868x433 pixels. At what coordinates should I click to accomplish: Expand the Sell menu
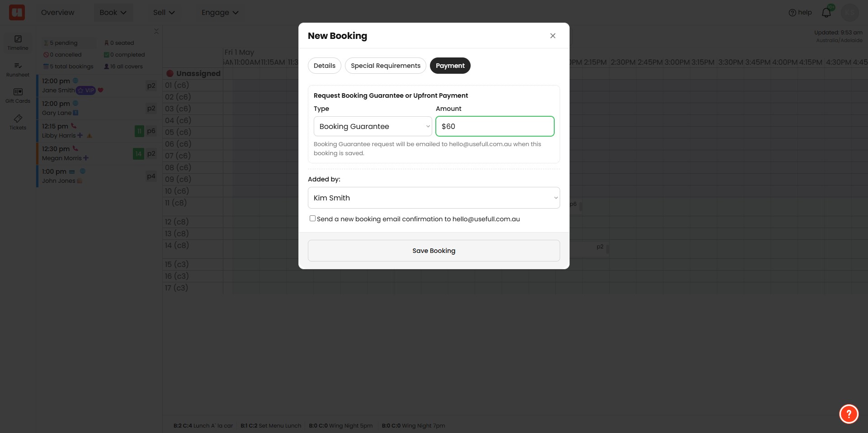pyautogui.click(x=164, y=12)
